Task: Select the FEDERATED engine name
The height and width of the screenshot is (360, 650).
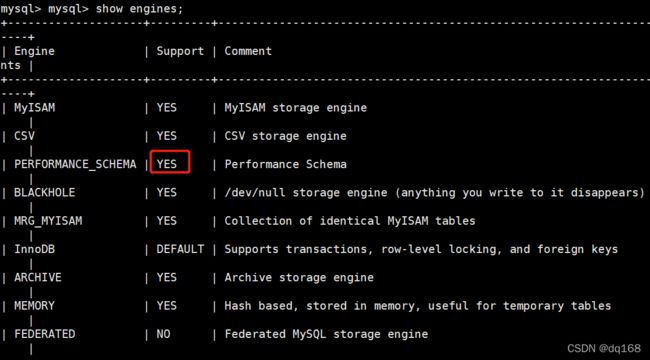Action: (x=45, y=334)
